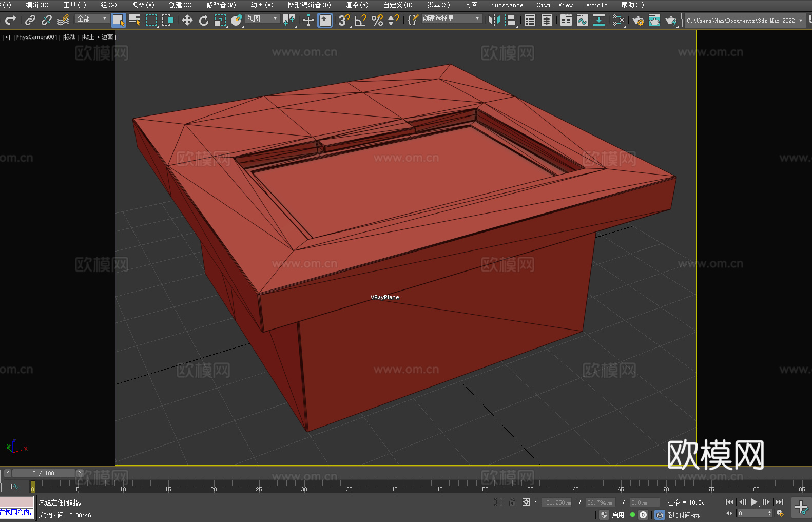Open Rendered Frame Window
This screenshot has width=812, height=522.
(x=654, y=20)
